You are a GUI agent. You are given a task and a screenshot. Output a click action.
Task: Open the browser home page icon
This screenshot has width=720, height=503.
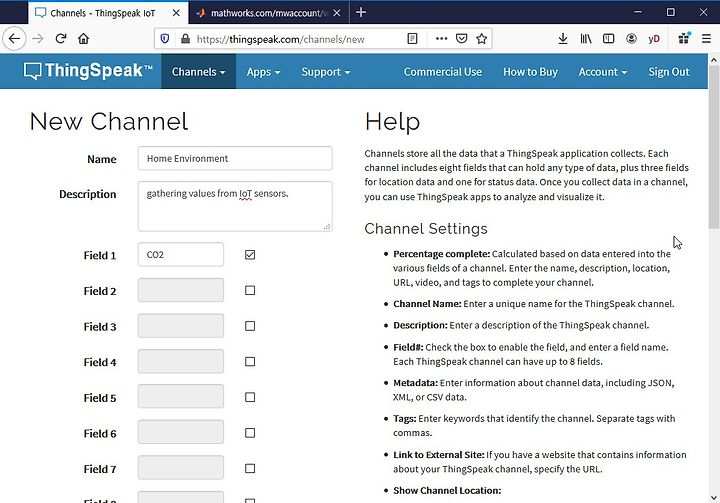pos(84,39)
